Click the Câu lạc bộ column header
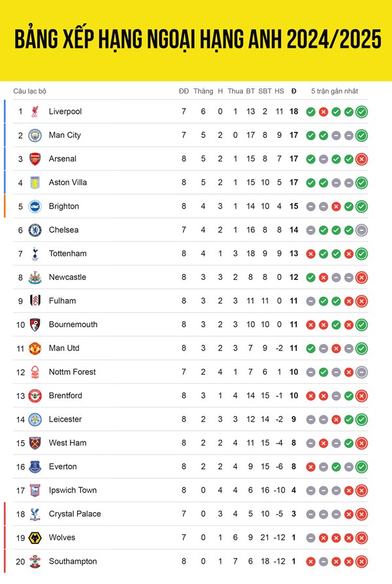This screenshot has height=584, width=392. [x=30, y=92]
